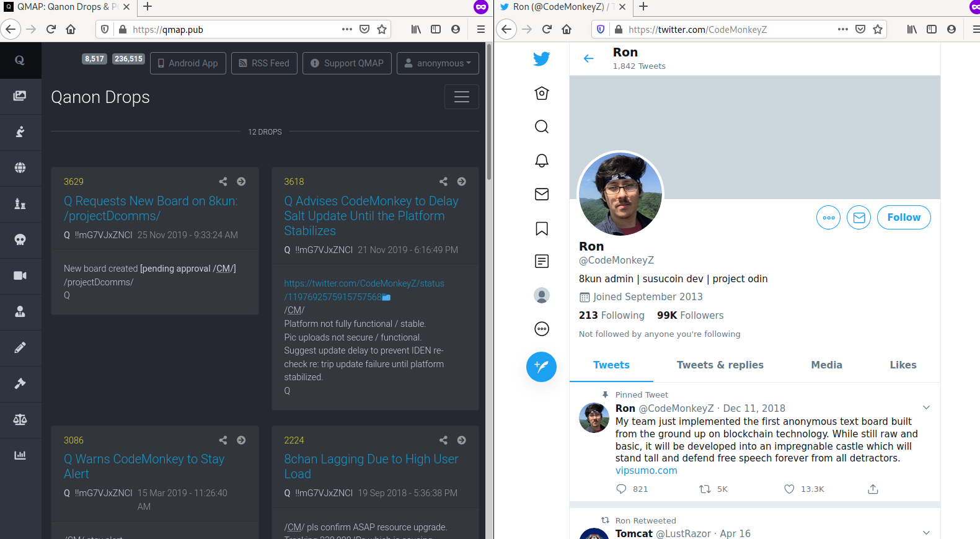The height and width of the screenshot is (539, 980).
Task: Open Twitter lists icon
Action: coord(542,261)
